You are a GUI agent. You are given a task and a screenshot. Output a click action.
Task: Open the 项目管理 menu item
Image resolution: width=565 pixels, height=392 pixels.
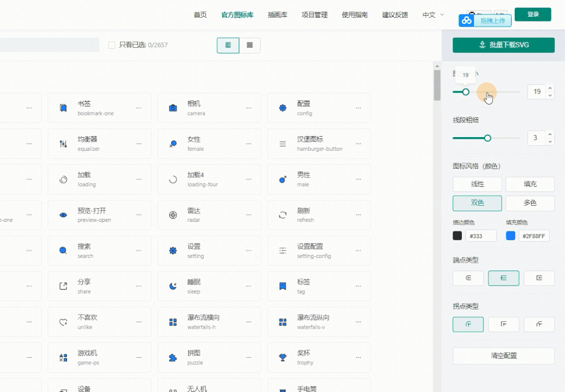(314, 15)
